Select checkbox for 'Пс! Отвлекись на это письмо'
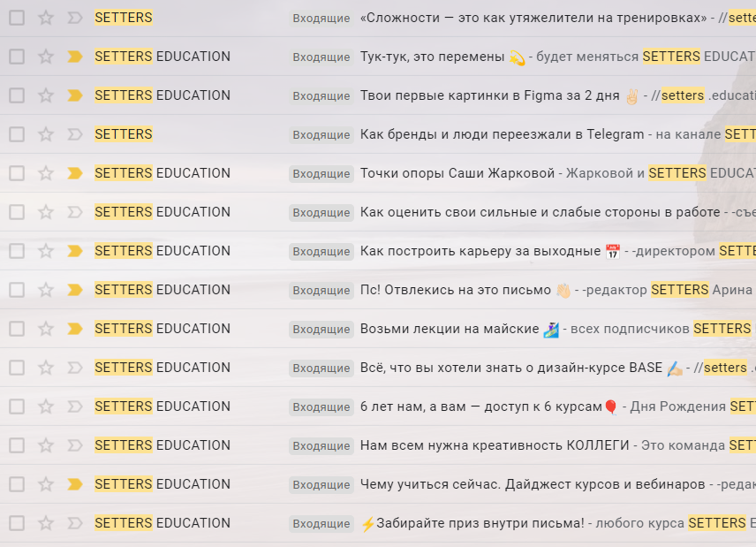 [17, 290]
